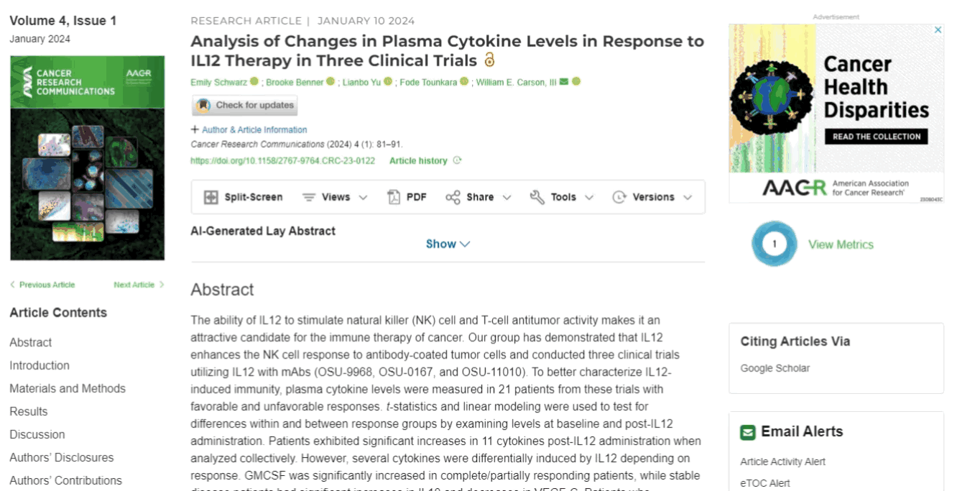This screenshot has height=491, width=980.
Task: Click William E. Carson's email envelope icon
Action: pyautogui.click(x=564, y=82)
